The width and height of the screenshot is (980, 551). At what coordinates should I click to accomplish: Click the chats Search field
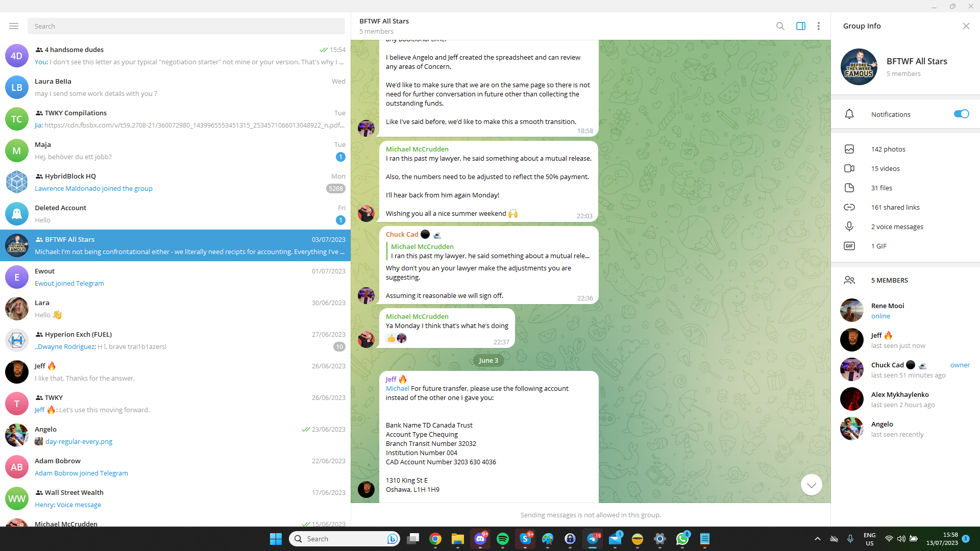tap(186, 26)
